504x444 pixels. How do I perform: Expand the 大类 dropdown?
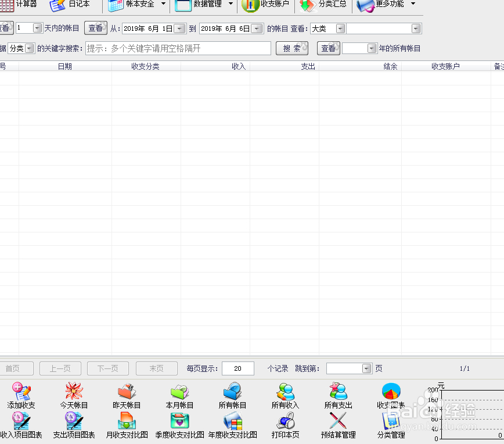(x=340, y=28)
